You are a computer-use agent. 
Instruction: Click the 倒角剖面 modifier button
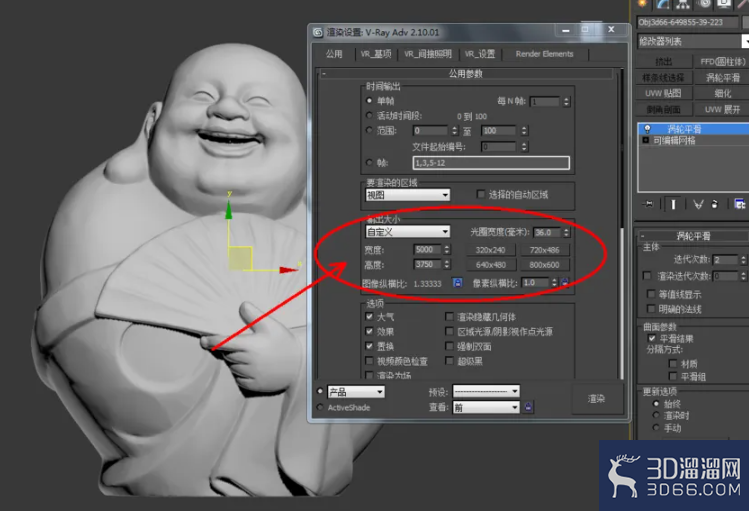pos(663,109)
